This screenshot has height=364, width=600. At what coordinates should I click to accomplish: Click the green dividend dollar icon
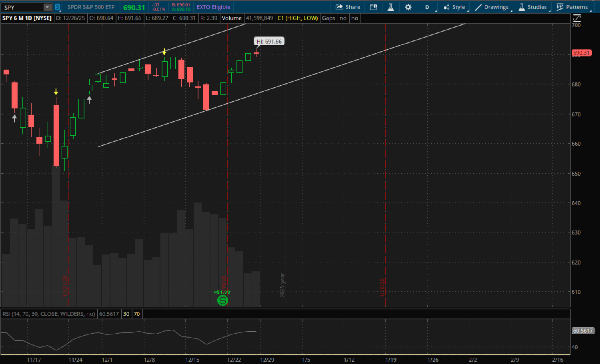pyautogui.click(x=223, y=300)
